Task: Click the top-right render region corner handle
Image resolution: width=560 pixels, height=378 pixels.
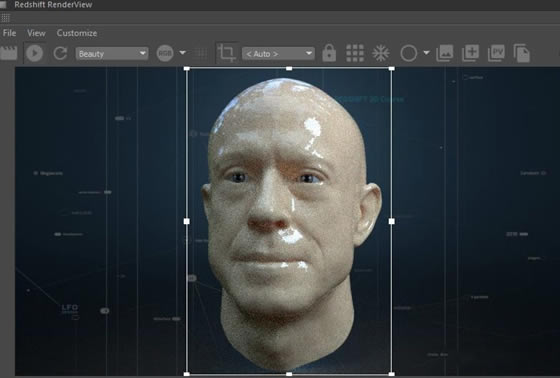Action: click(x=391, y=69)
